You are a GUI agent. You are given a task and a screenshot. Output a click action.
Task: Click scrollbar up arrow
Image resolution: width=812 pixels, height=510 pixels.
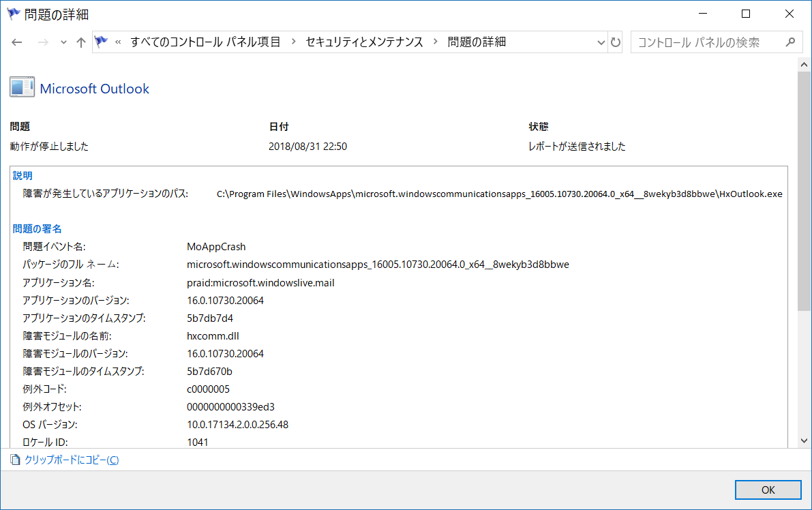tap(804, 65)
